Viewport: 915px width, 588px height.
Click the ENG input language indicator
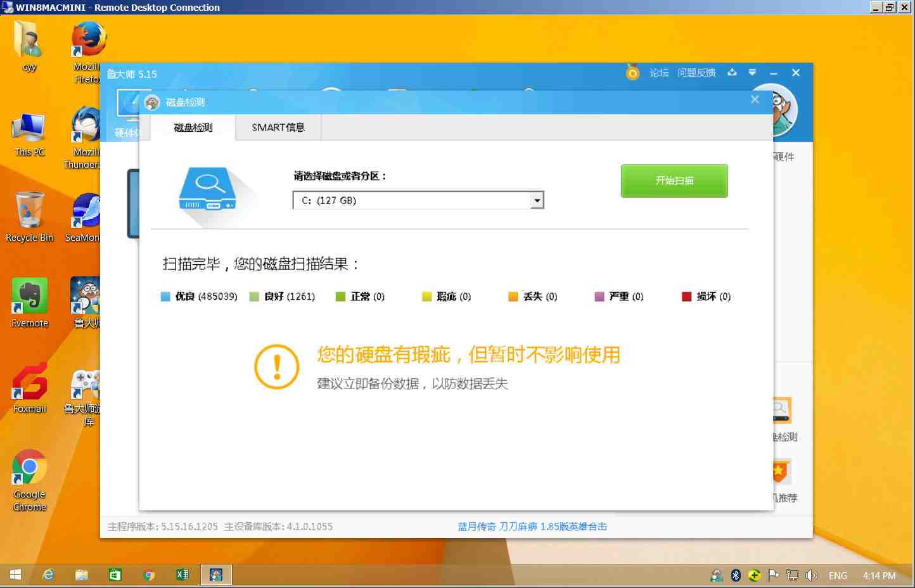coord(838,575)
